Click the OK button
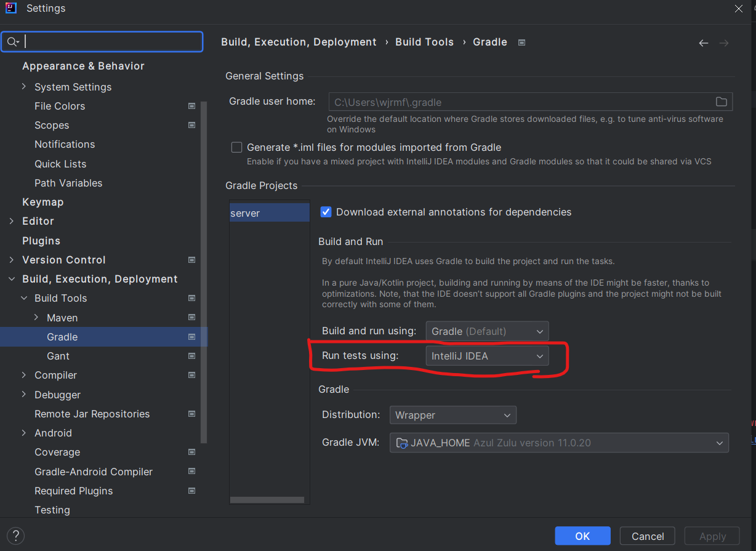The height and width of the screenshot is (551, 756). 582,536
